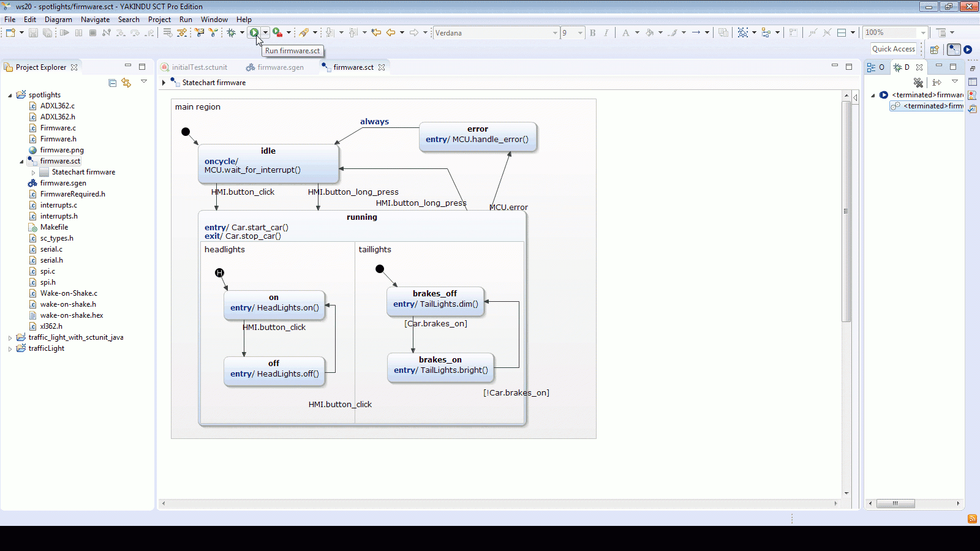The width and height of the screenshot is (980, 551).
Task: Click the New file wizard icon
Action: tap(10, 32)
